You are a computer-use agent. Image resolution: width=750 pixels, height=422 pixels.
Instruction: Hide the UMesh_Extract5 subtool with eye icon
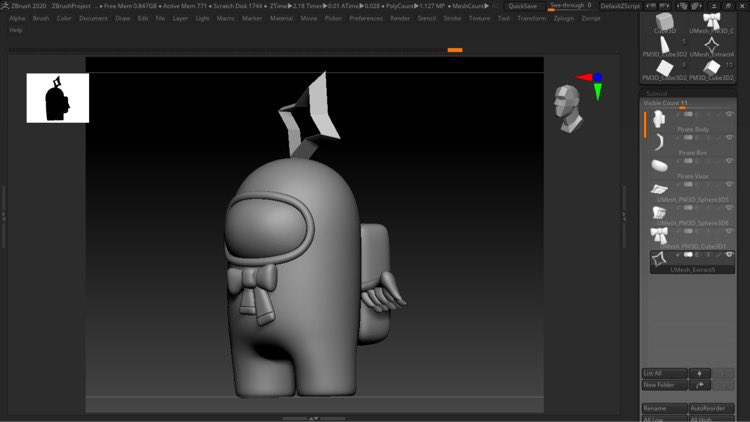729,255
